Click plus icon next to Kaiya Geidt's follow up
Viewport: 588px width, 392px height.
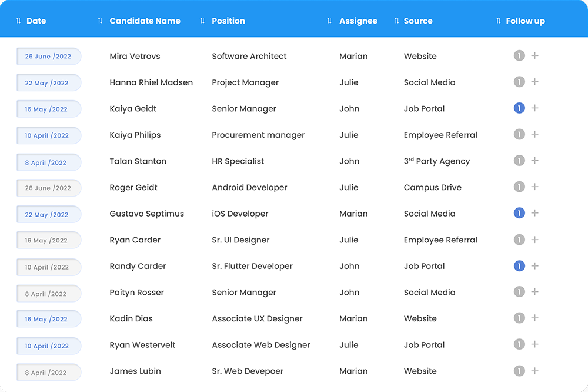point(534,108)
